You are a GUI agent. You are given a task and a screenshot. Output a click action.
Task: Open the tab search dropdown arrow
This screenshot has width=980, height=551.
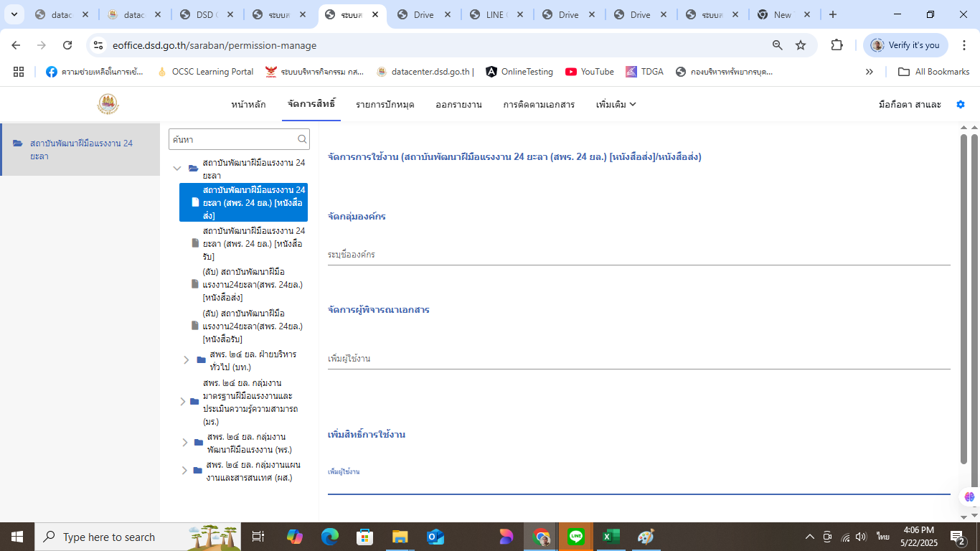click(14, 14)
